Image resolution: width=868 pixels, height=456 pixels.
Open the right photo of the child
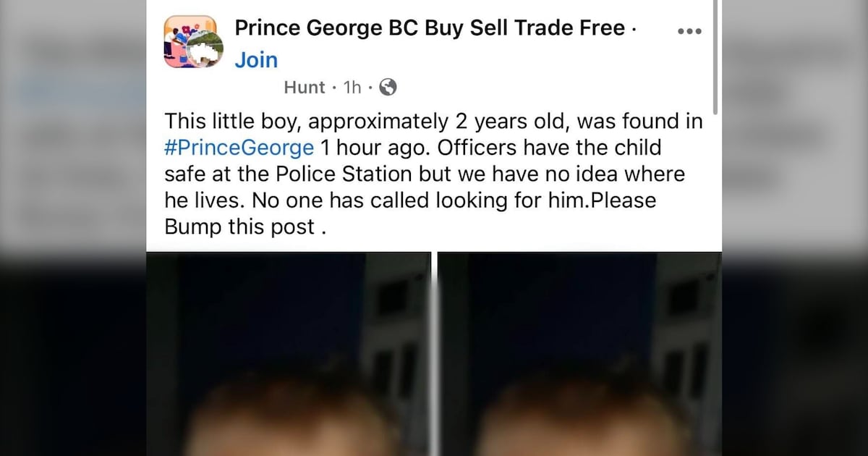click(580, 355)
